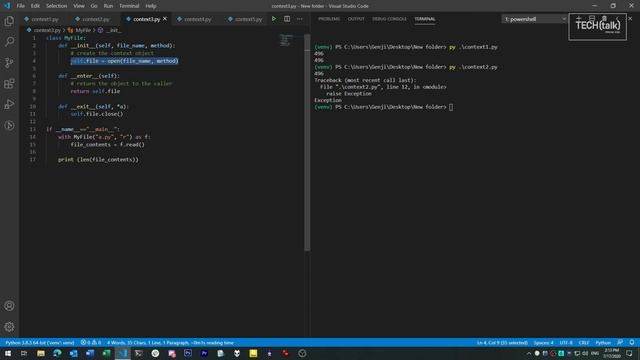
Task: Open the Search view in activity bar
Action: pyautogui.click(x=9, y=42)
